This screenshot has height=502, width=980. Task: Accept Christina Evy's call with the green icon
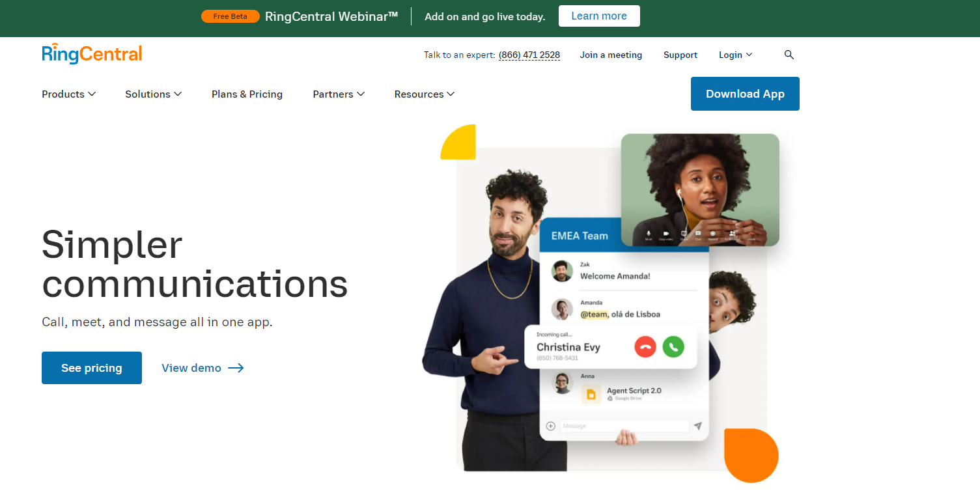674,347
